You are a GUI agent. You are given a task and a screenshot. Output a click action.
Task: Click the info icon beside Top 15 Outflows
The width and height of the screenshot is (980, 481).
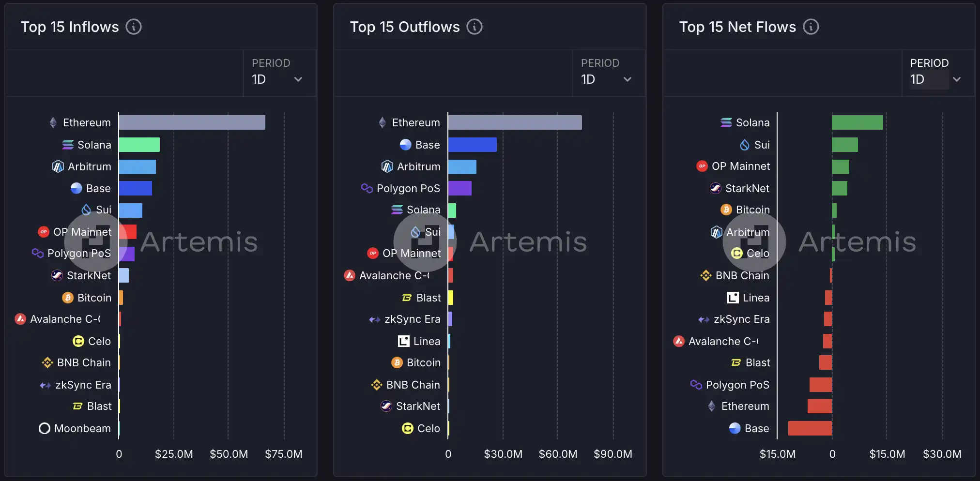(475, 27)
